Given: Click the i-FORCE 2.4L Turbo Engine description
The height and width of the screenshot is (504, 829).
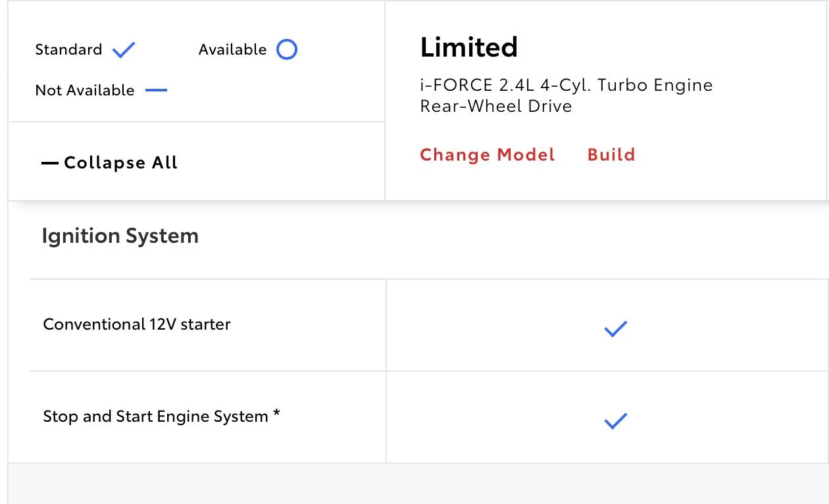Looking at the screenshot, I should coord(566,85).
